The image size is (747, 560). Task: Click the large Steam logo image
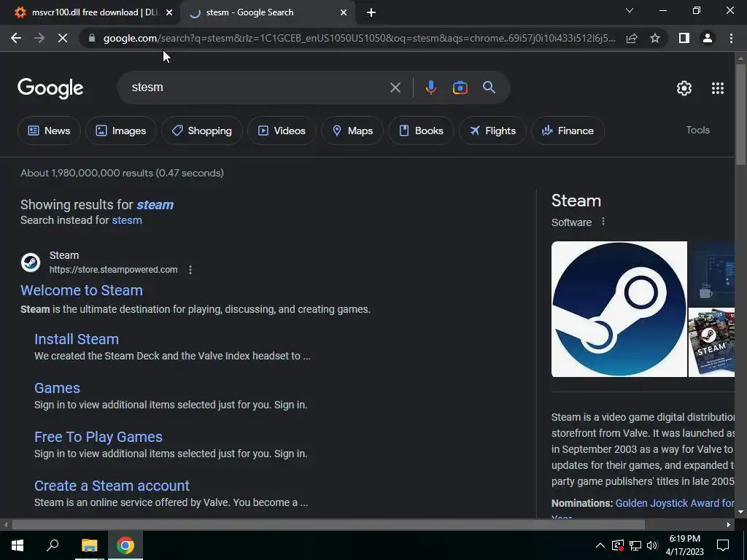619,309
